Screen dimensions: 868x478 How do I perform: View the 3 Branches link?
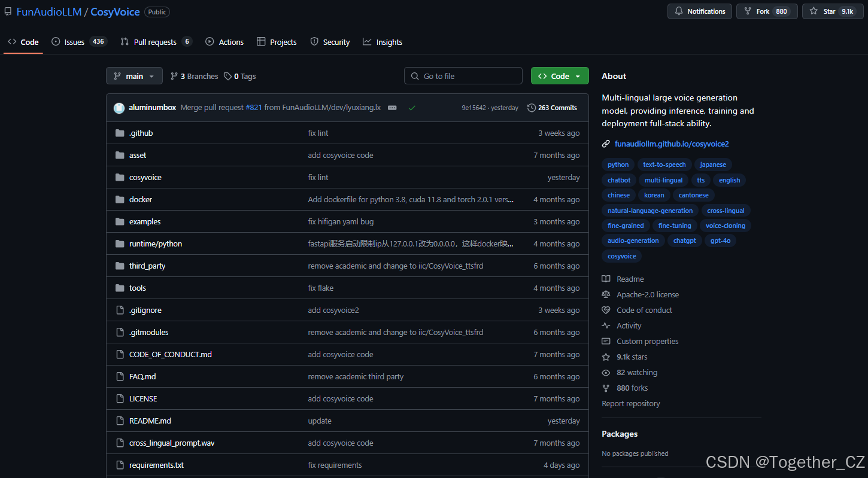(x=195, y=76)
